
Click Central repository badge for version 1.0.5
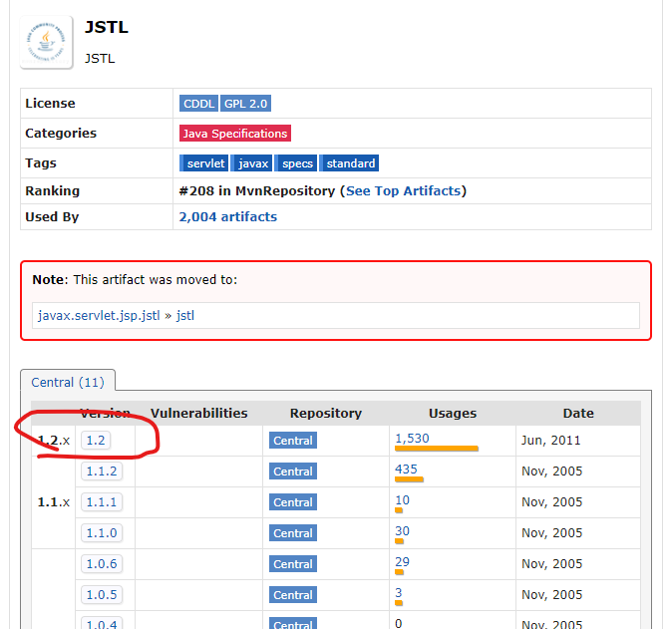(x=293, y=595)
